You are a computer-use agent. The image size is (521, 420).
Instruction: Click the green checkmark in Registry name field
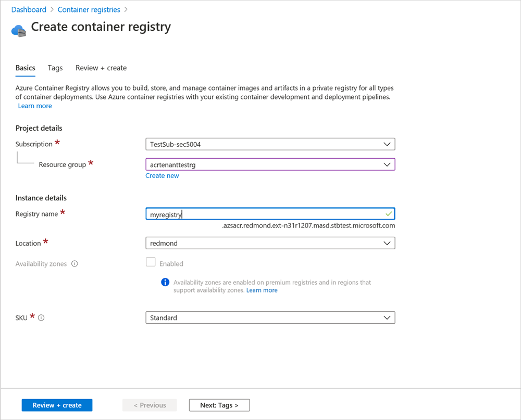(x=389, y=213)
